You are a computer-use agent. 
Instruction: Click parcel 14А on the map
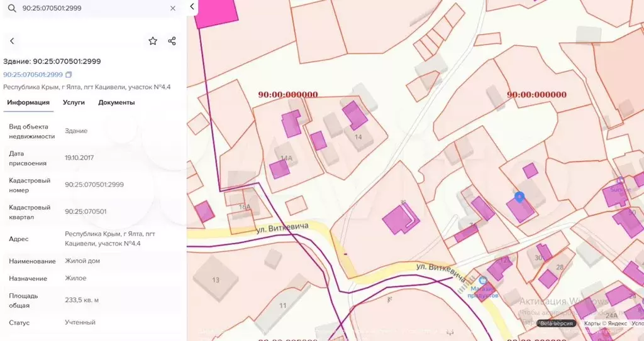tap(286, 158)
